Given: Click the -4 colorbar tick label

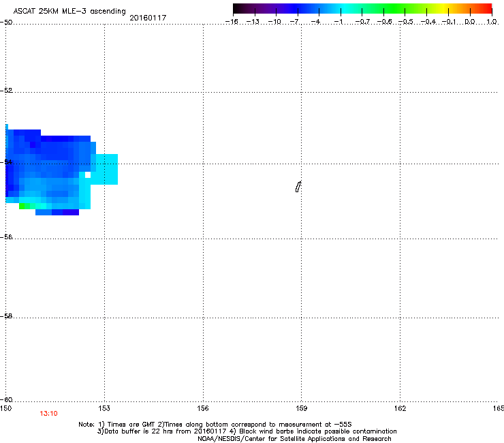Looking at the screenshot, I should 315,22.
